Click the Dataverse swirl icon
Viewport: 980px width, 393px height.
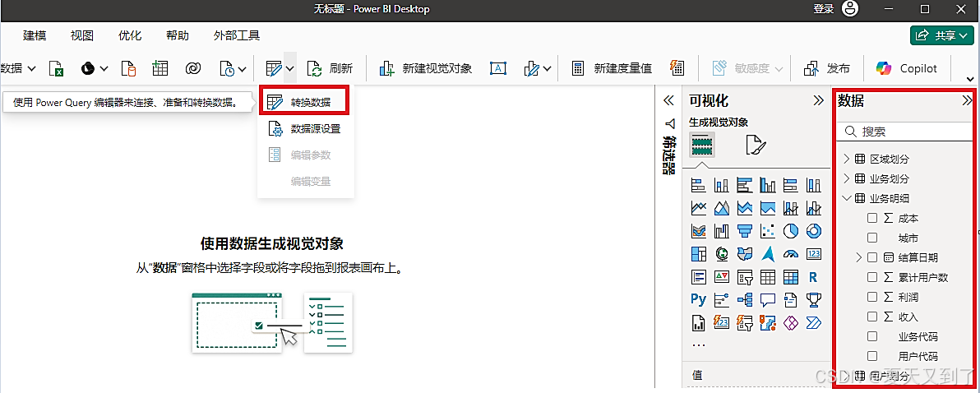(192, 69)
